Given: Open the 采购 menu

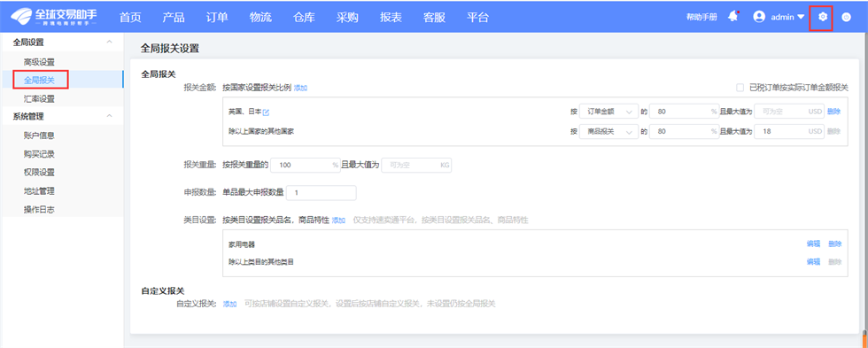Looking at the screenshot, I should 347,17.
